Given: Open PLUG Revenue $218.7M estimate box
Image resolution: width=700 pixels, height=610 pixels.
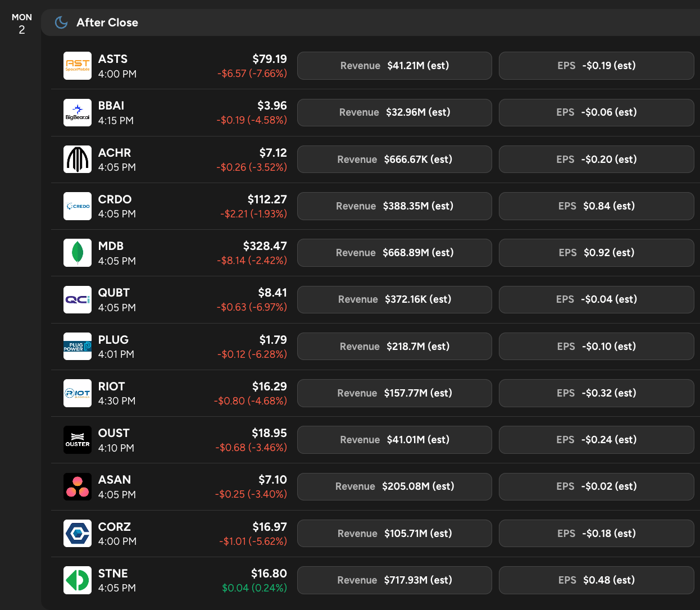Looking at the screenshot, I should point(394,347).
